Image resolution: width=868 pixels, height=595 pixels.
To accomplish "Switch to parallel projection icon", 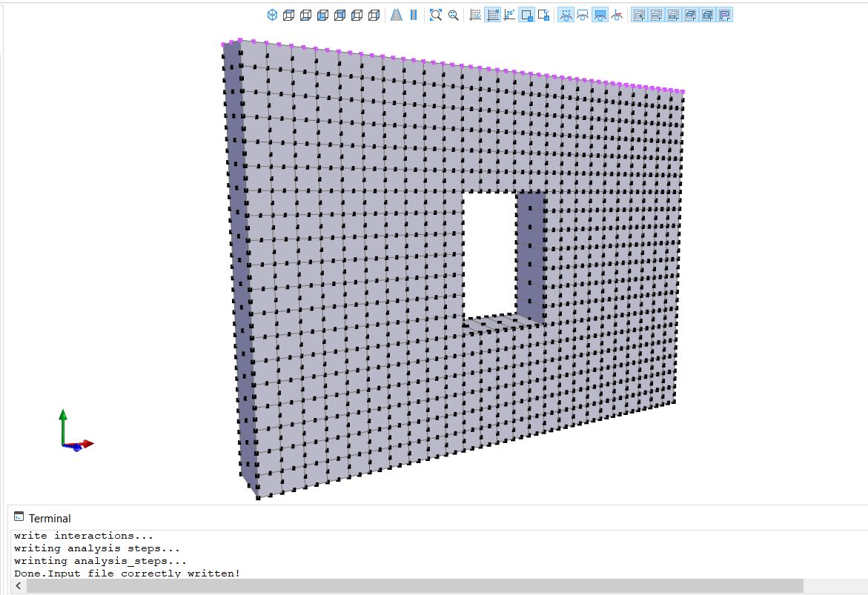I will (414, 15).
